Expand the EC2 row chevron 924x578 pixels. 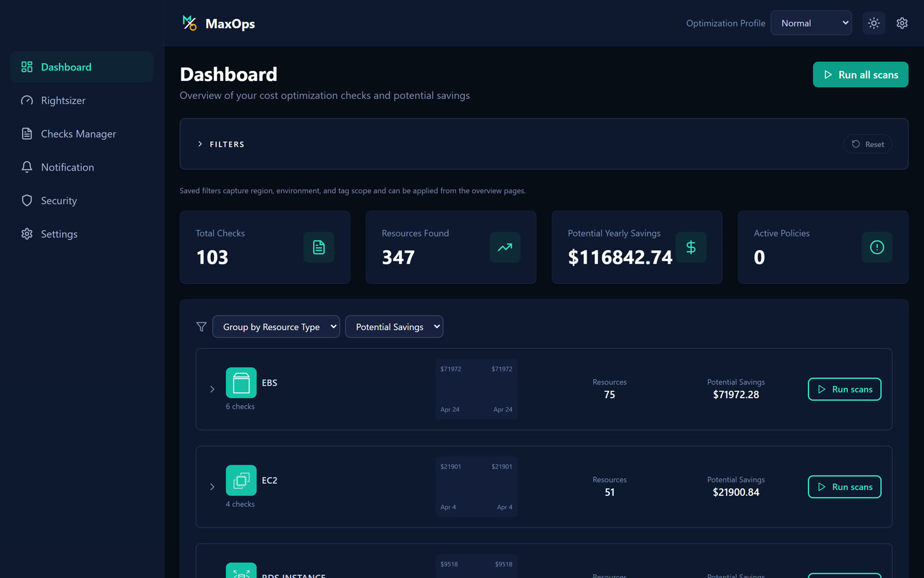pos(212,487)
